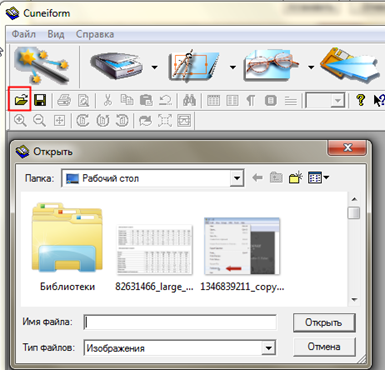Expand the scanner button dropdown arrow

click(154, 67)
